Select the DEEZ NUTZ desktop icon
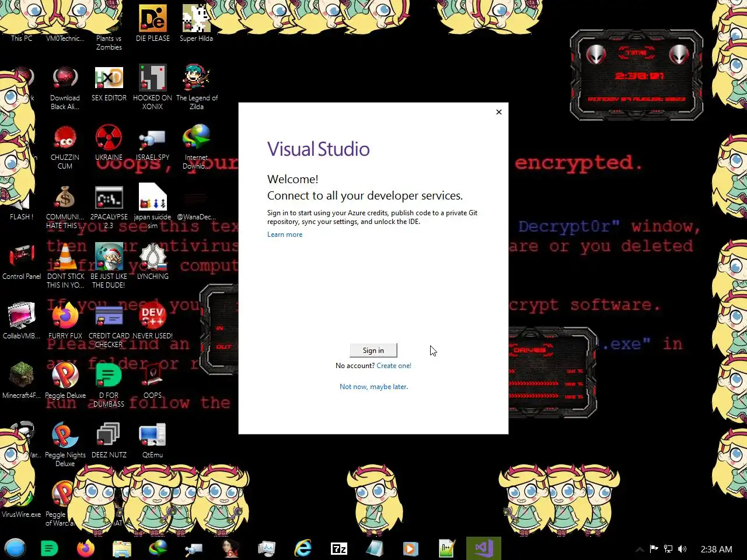Image resolution: width=747 pixels, height=560 pixels. [109, 440]
